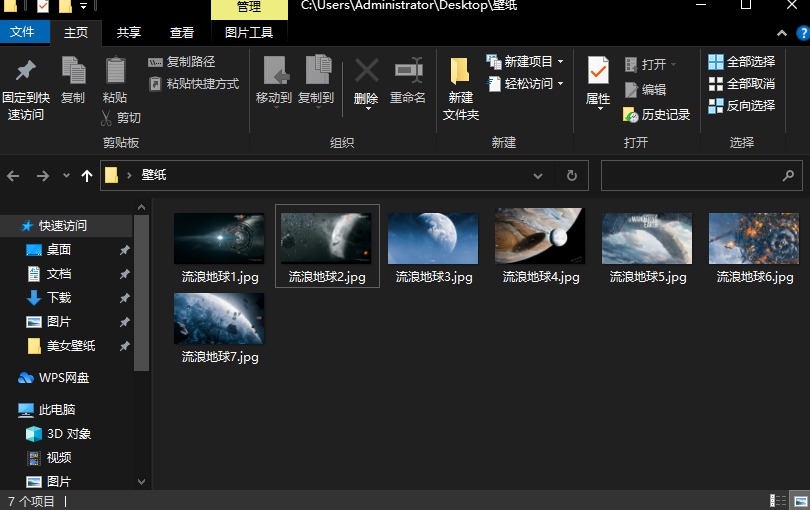The width and height of the screenshot is (810, 510).
Task: Go up one folder level arrow
Action: coord(87,176)
